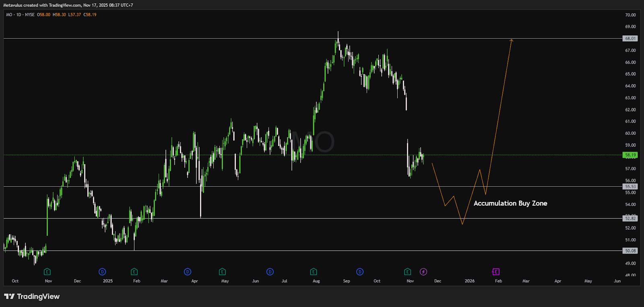Open the dividend marker at July 2025
Viewport: 644px width, 307px height.
pyautogui.click(x=270, y=272)
